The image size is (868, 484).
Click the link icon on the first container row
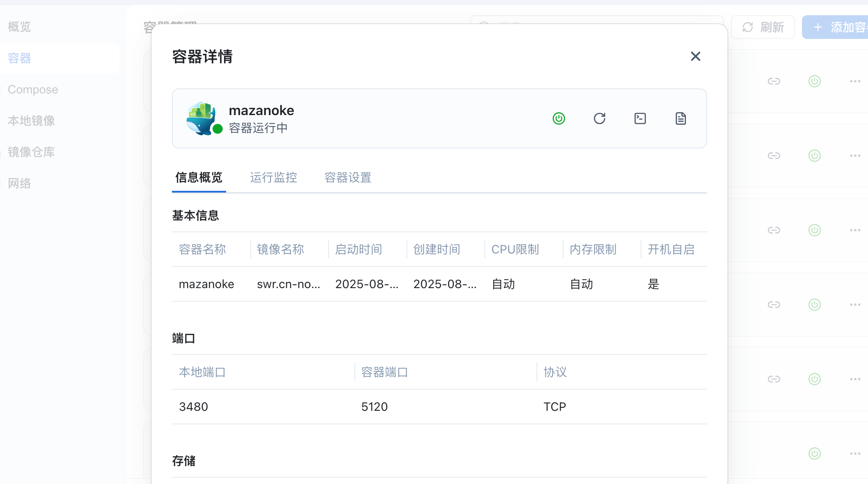point(774,81)
